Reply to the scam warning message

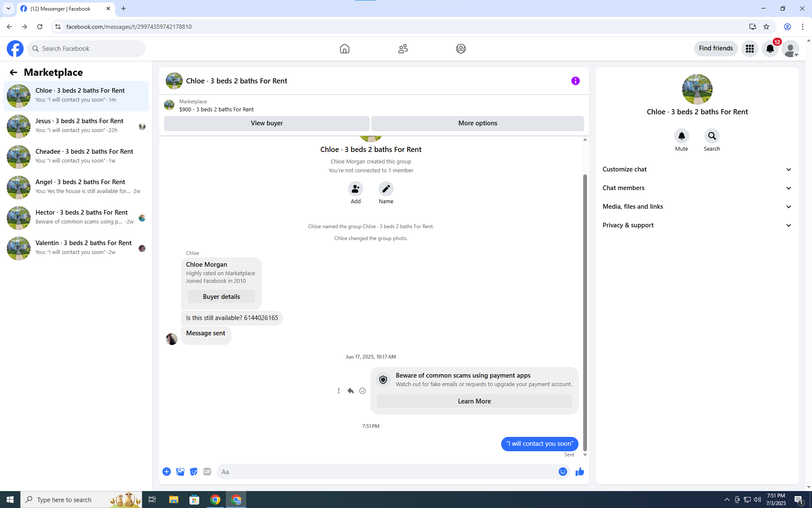tap(350, 391)
